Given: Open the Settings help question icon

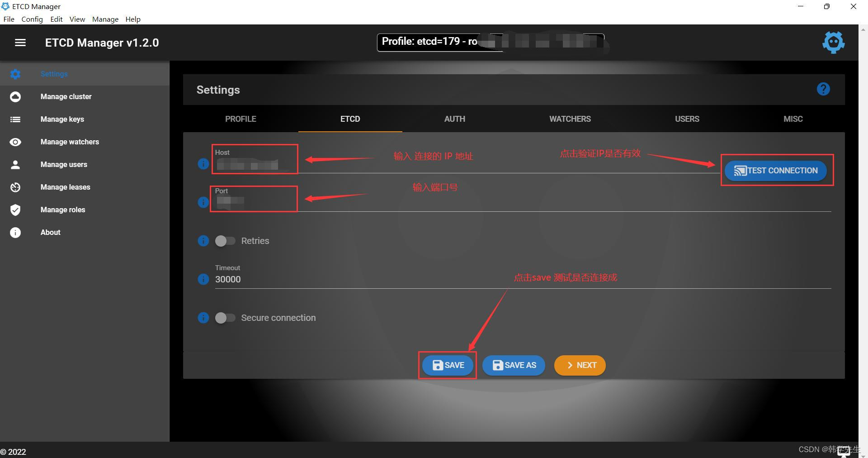Looking at the screenshot, I should point(823,89).
